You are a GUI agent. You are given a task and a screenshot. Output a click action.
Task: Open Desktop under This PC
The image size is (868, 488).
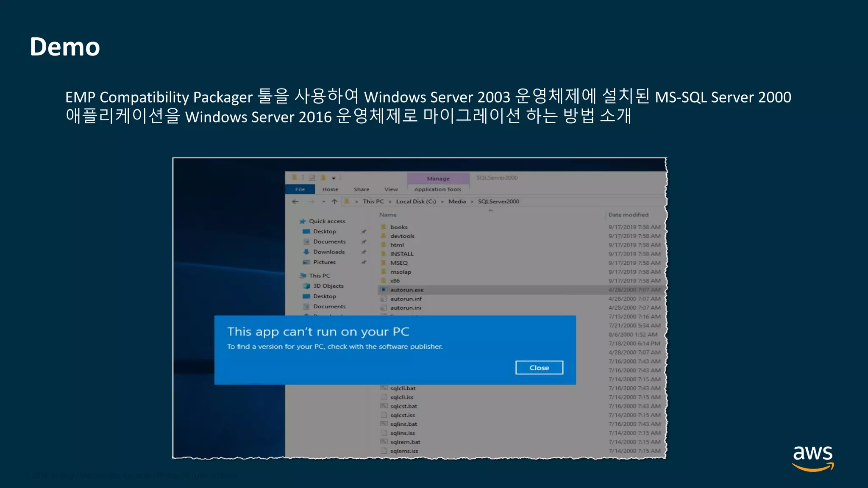[x=324, y=296]
